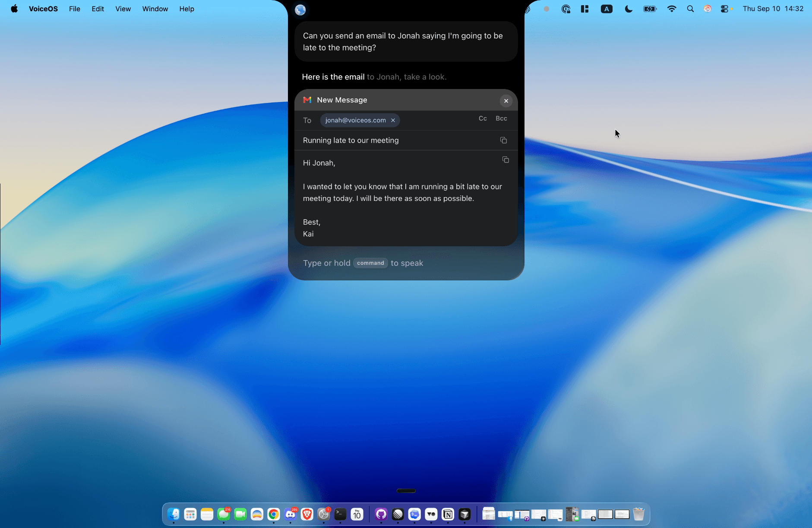The image size is (812, 528).
Task: Click the 'Best,' sign-off line
Action: [312, 222]
